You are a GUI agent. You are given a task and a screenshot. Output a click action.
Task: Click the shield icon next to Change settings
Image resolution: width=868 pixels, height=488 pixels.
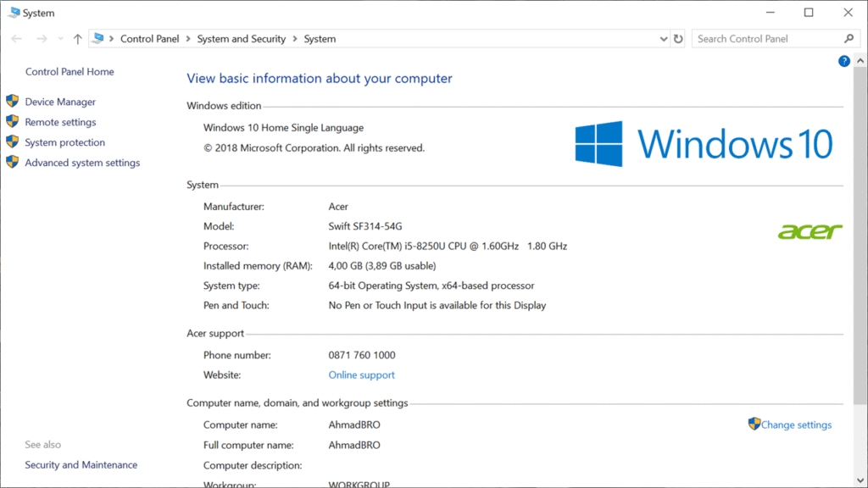(754, 424)
